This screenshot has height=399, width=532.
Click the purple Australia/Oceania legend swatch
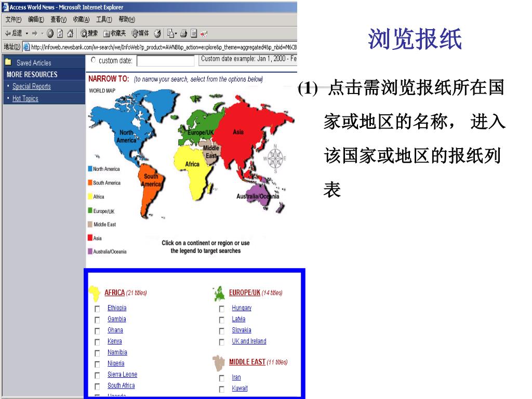coord(90,251)
